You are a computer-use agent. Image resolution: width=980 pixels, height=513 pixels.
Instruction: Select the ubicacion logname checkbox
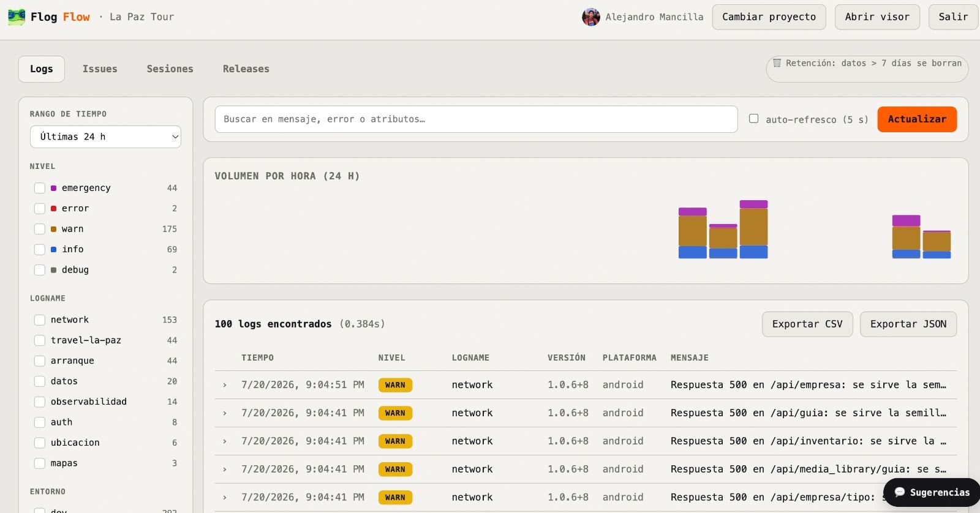coord(40,443)
